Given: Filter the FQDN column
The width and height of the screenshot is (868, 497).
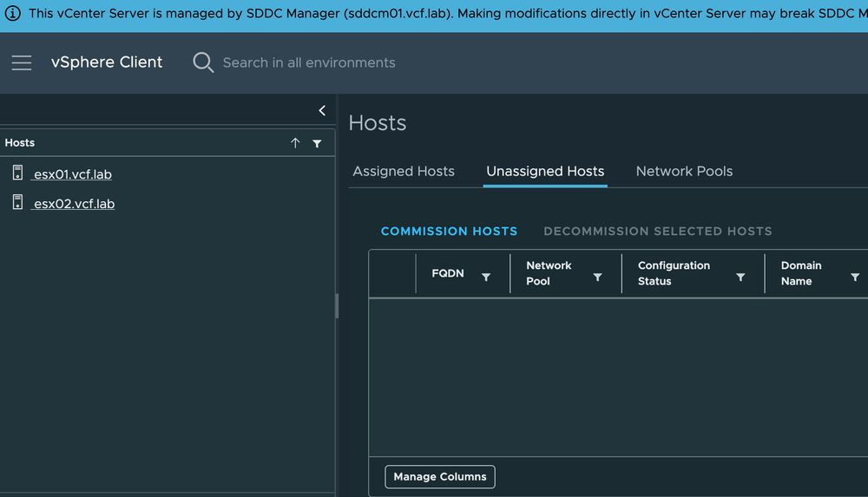Looking at the screenshot, I should point(486,278).
